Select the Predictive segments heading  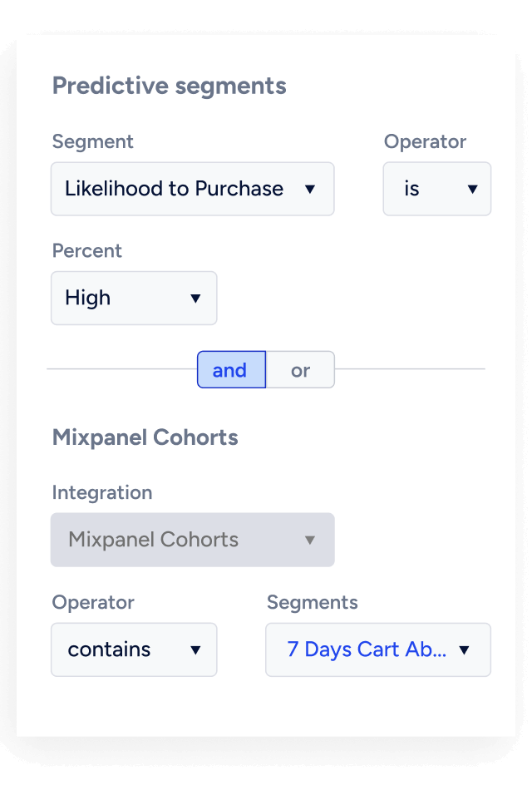[169, 86]
